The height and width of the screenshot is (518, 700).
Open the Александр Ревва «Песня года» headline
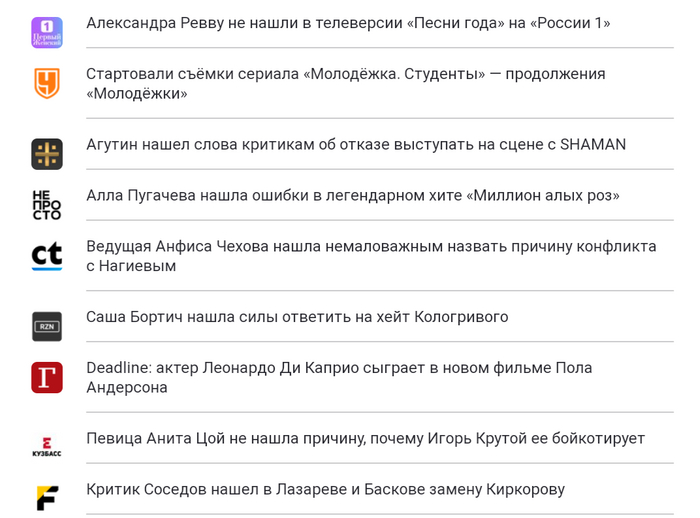point(348,22)
